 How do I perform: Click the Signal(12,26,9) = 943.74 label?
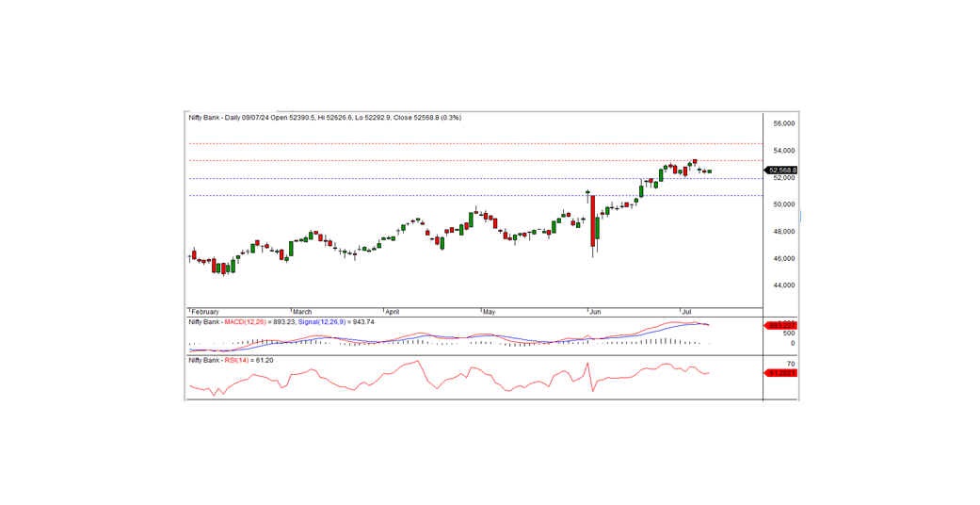coord(338,321)
